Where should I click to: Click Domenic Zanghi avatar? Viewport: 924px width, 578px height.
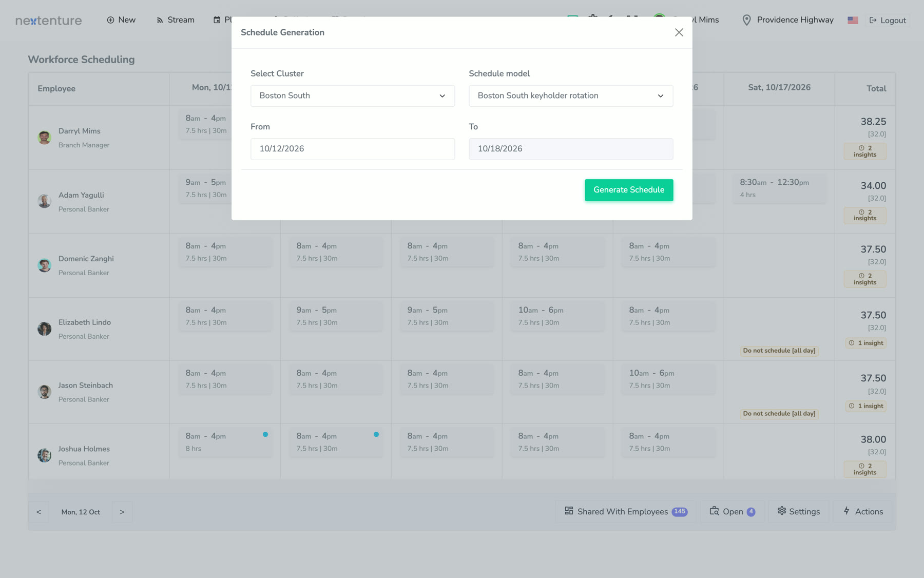pyautogui.click(x=45, y=265)
